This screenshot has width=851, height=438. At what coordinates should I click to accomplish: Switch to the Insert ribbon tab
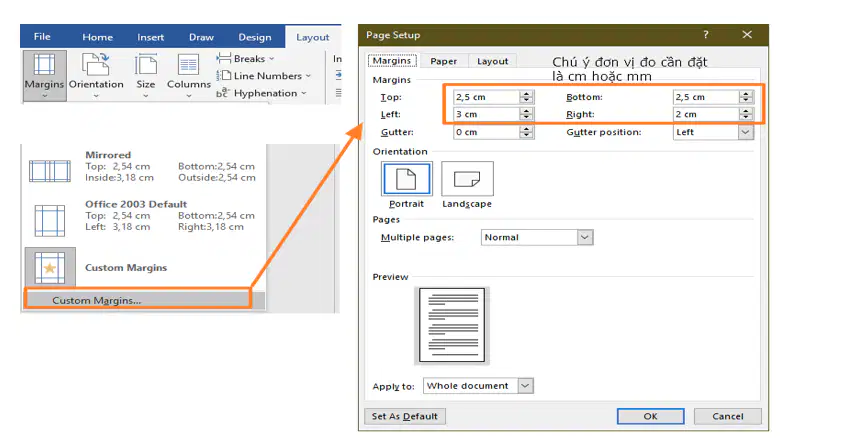(x=150, y=37)
